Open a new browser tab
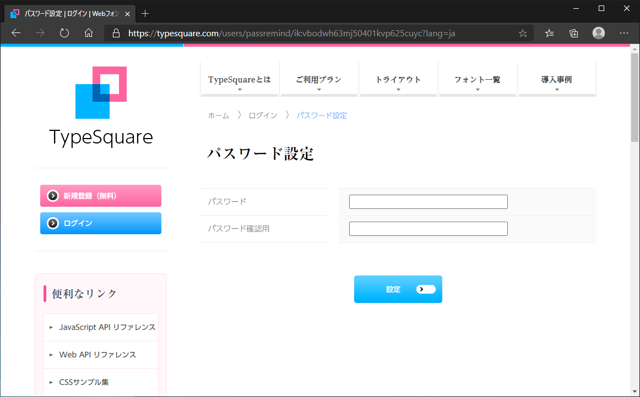Screen dimensions: 640x397 (x=145, y=14)
